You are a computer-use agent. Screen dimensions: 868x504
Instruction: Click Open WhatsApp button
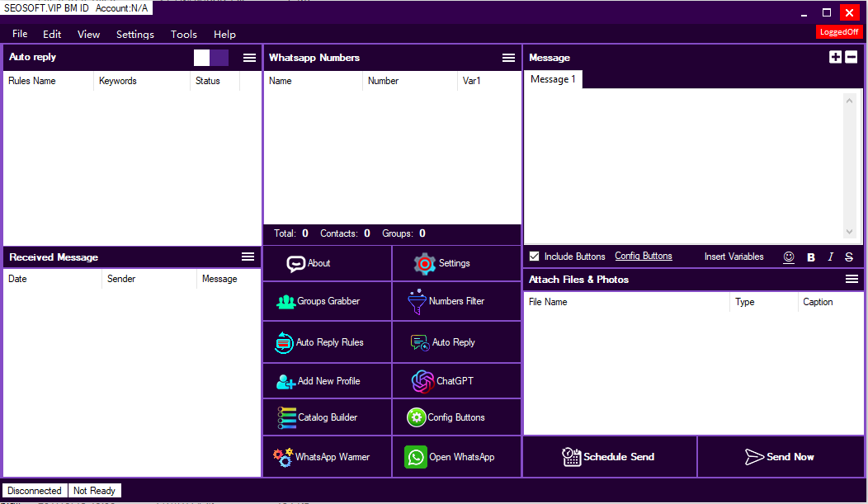coord(457,457)
